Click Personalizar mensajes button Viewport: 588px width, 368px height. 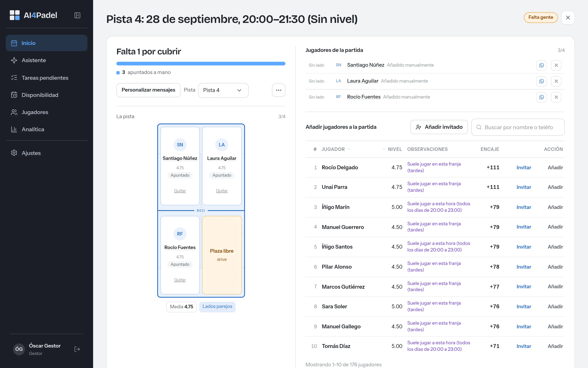coord(148,90)
